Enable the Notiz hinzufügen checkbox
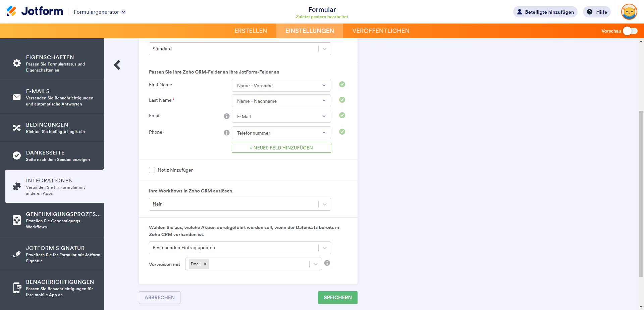644x310 pixels. coord(152,170)
